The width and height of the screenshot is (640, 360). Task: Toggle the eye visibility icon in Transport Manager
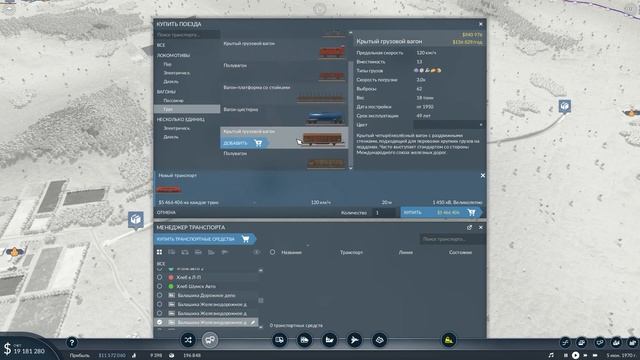point(256,252)
